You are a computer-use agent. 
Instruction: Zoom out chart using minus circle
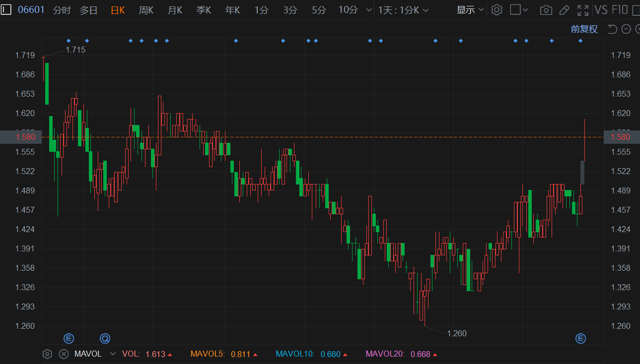click(626, 29)
